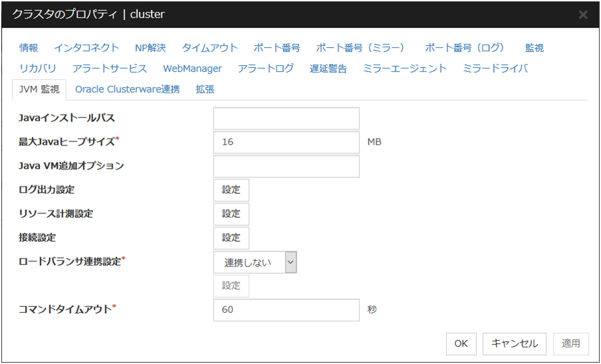Expand the ロードバランサ連携設定 dropdown
Screen dimensions: 601x364
[255, 262]
